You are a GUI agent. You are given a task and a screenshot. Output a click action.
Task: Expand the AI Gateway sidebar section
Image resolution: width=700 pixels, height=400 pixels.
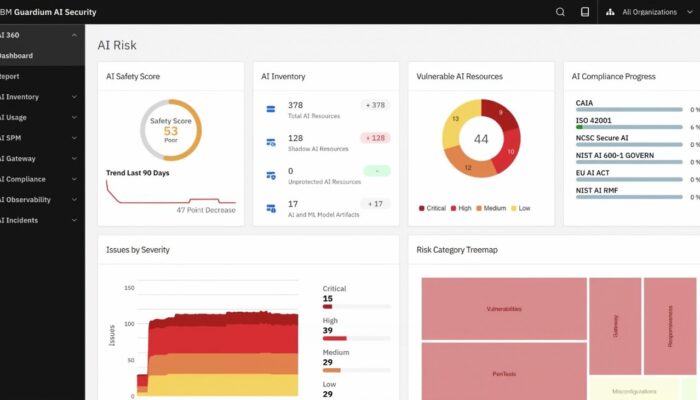click(42, 158)
